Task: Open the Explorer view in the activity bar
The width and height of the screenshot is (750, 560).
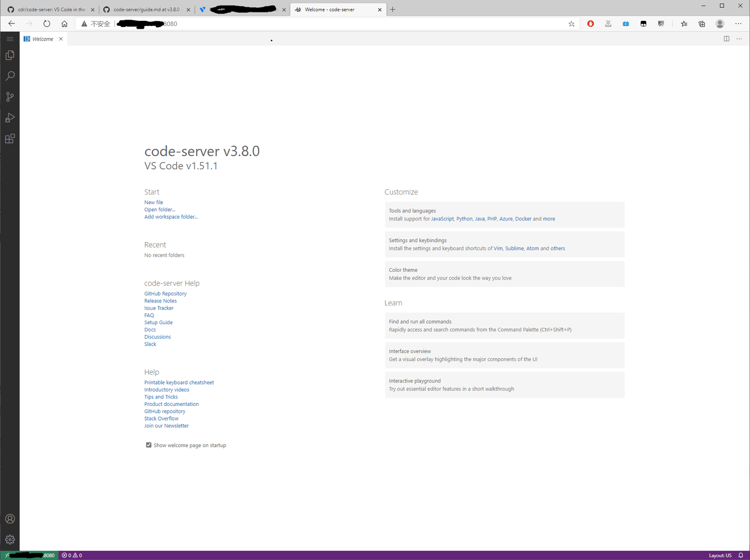Action: pos(10,55)
